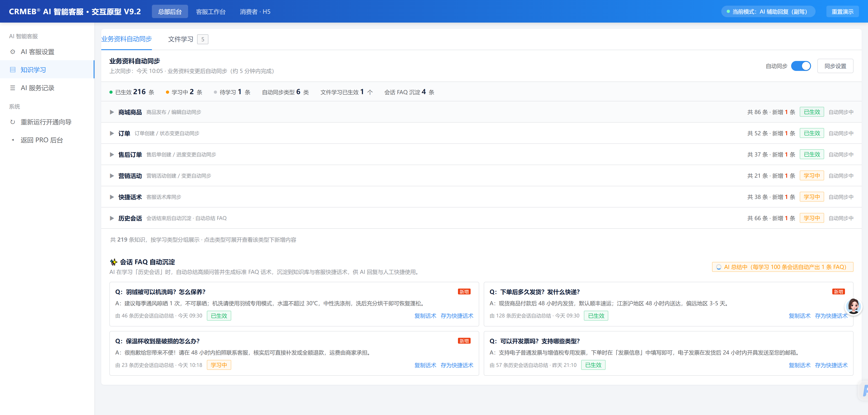Viewport: 868px width, 415px height.
Task: Click the 新增 badge on 下单后多久发货 card
Action: (838, 291)
